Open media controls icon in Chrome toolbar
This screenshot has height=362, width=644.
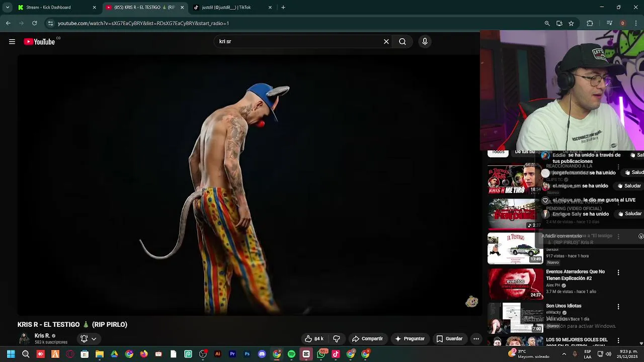(x=609, y=23)
